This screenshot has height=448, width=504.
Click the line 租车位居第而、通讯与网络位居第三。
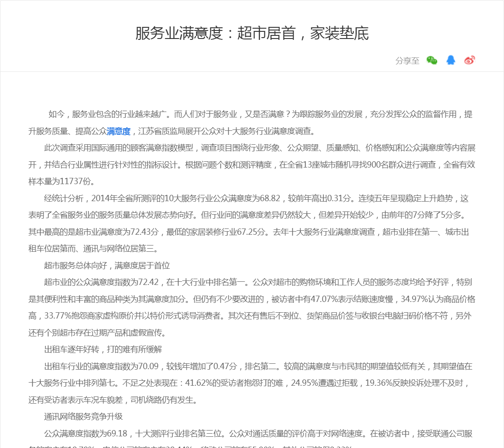[93, 249]
